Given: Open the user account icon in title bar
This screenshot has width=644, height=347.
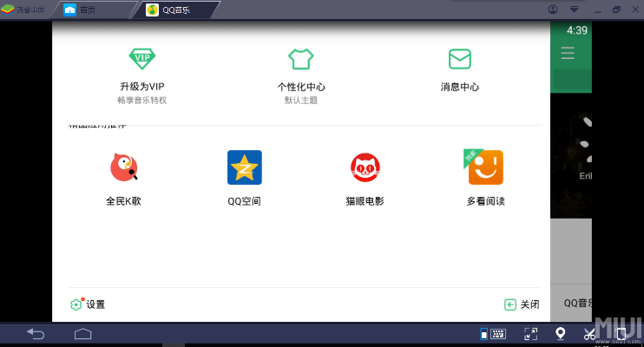Looking at the screenshot, I should pyautogui.click(x=553, y=10).
